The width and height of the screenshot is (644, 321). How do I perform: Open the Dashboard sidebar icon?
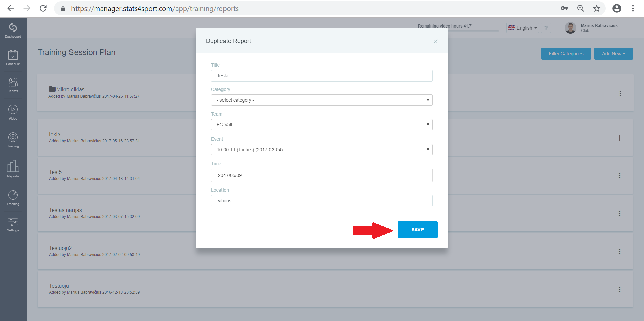coord(13,30)
